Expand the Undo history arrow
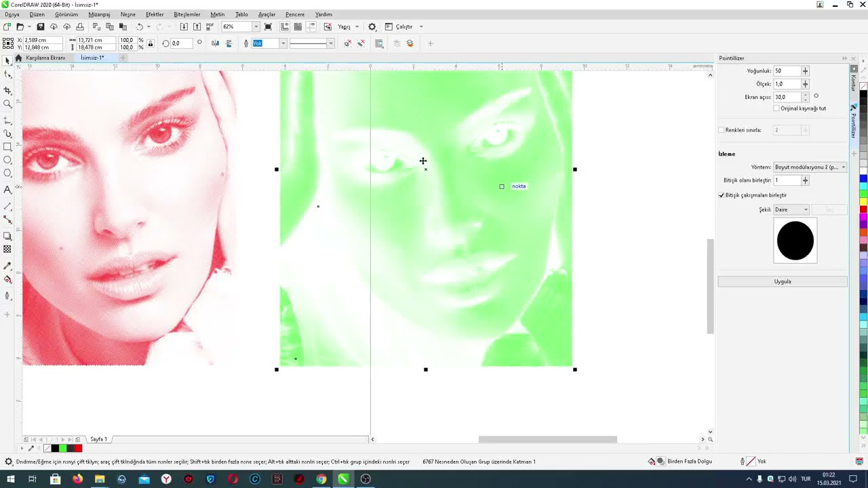This screenshot has height=488, width=868. tap(149, 26)
